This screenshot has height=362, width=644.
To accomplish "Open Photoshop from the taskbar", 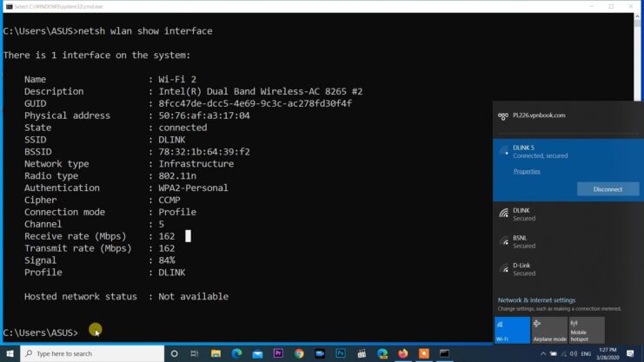I will 341,354.
